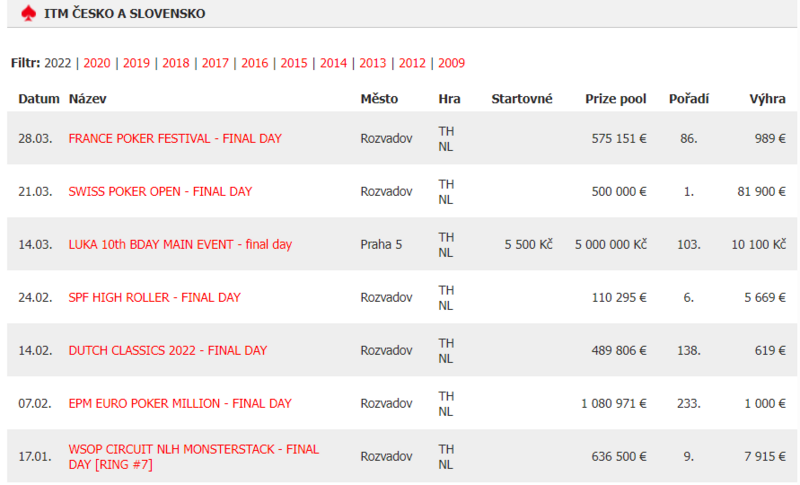This screenshot has height=485, width=800.
Task: Click Rozvadov in the SWISS POKER OPEN row
Action: (x=386, y=192)
